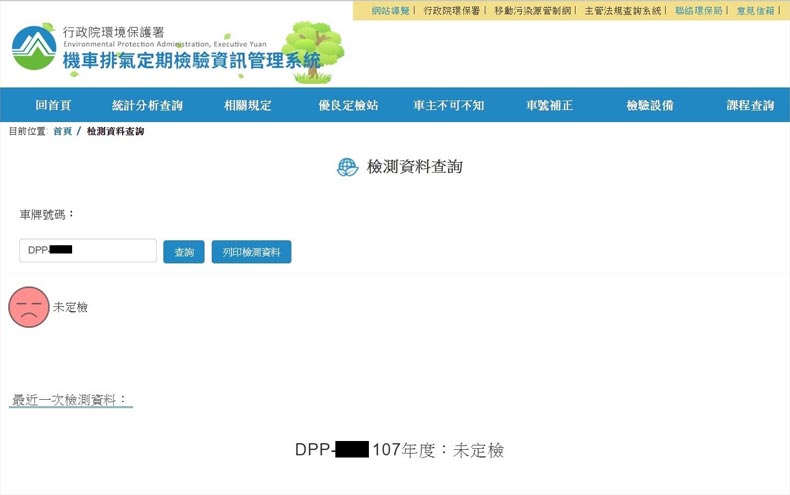The width and height of the screenshot is (790, 495).
Task: Click the 未定檢 status text beside face
Action: pyautogui.click(x=70, y=307)
